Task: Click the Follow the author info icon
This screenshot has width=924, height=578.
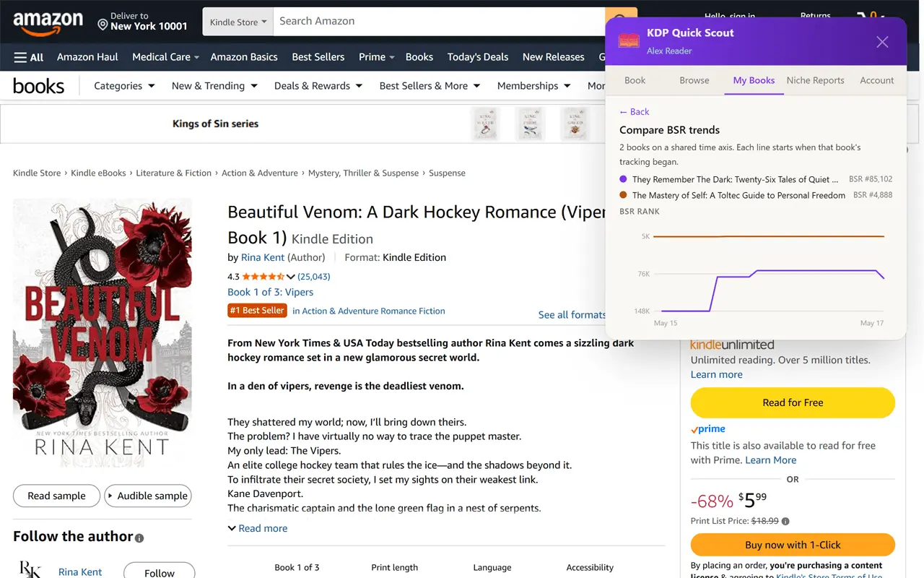Action: [x=139, y=538]
